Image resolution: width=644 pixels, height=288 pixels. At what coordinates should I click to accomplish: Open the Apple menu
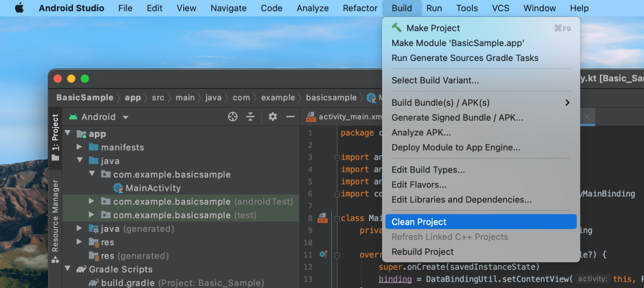click(18, 8)
